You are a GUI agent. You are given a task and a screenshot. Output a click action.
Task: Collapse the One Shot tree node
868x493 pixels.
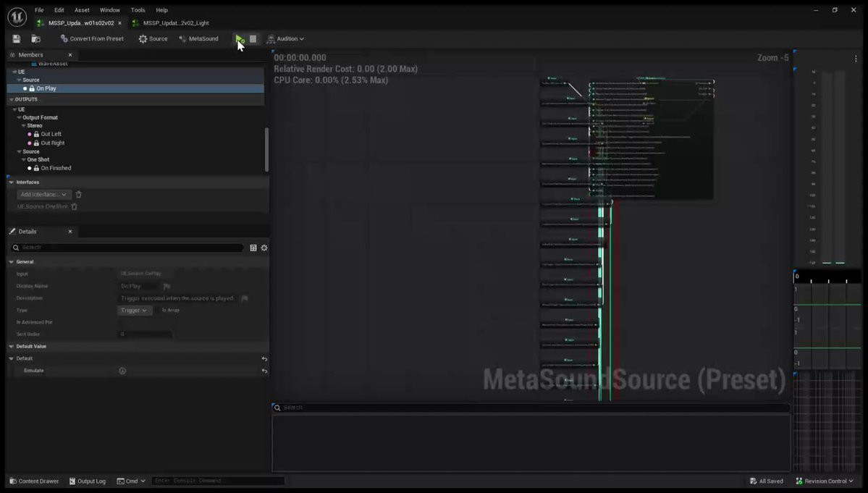point(24,159)
